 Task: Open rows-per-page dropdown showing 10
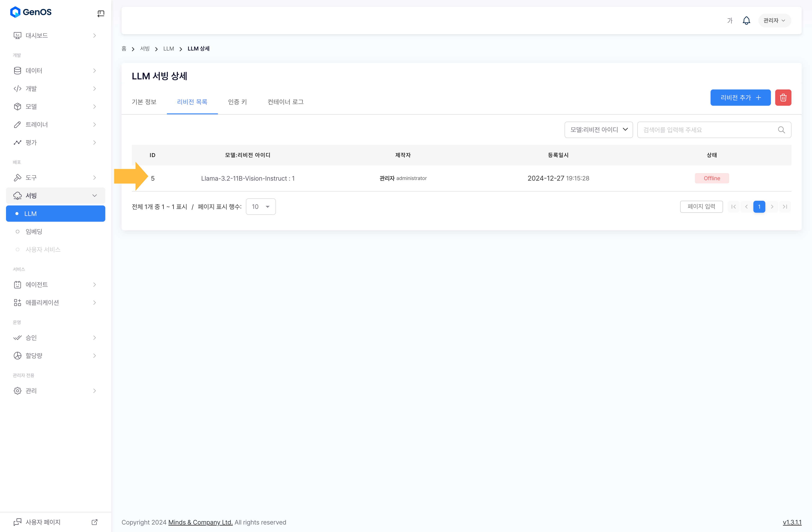click(261, 207)
